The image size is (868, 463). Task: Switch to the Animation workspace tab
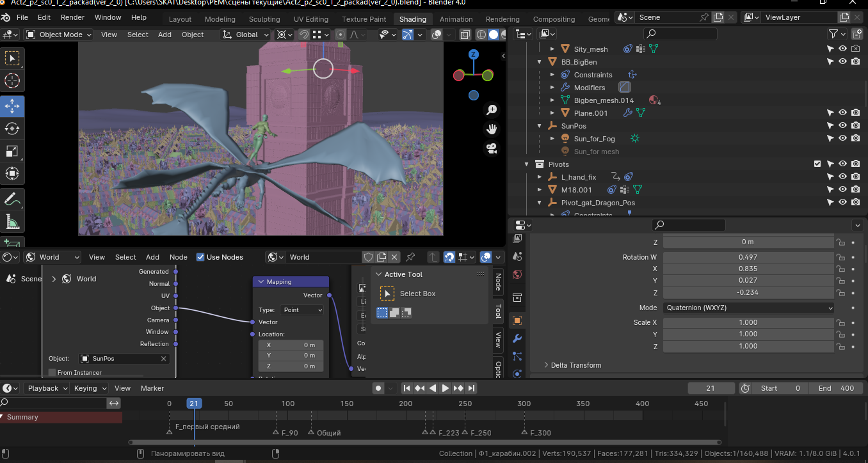tap(456, 19)
